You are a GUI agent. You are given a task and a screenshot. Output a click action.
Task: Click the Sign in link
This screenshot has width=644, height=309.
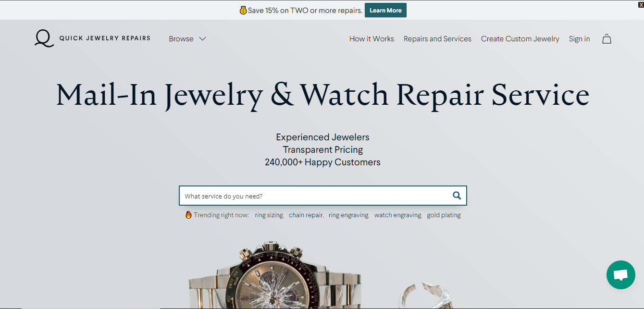(x=579, y=39)
